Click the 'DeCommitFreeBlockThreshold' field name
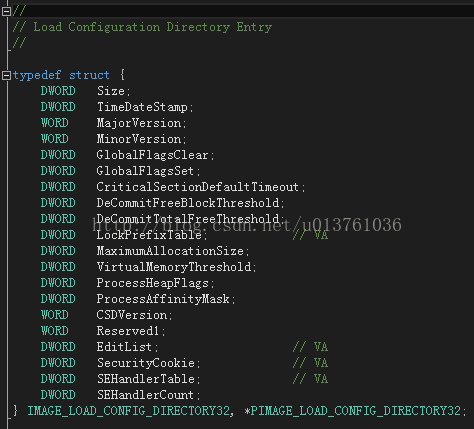Image resolution: width=474 pixels, height=429 pixels. point(188,203)
